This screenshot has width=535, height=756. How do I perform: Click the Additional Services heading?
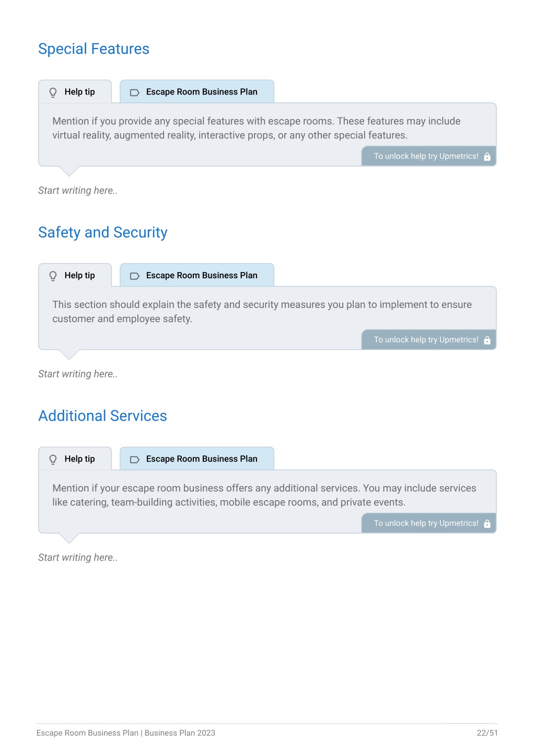(103, 416)
